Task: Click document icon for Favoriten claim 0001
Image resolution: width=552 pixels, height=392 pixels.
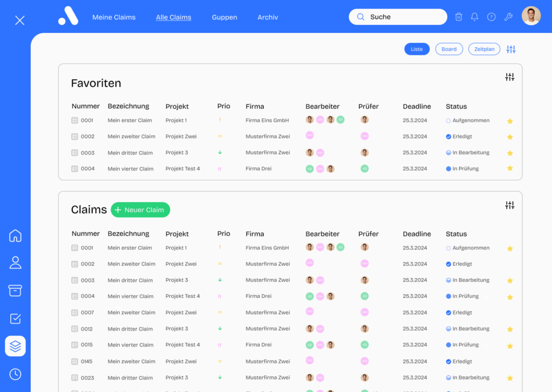Action: point(74,120)
